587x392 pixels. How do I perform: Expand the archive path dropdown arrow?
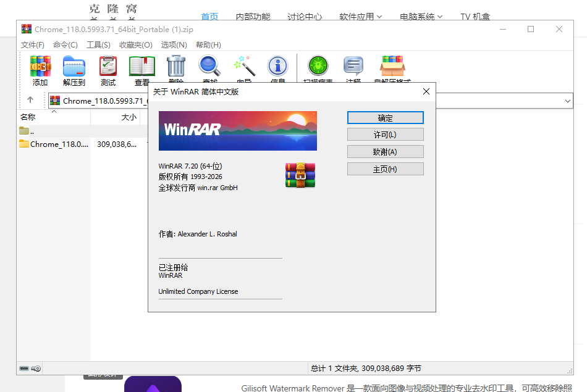coord(567,101)
